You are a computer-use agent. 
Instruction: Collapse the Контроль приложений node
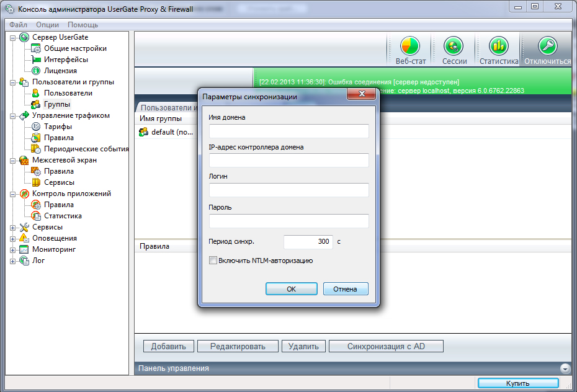click(x=12, y=195)
